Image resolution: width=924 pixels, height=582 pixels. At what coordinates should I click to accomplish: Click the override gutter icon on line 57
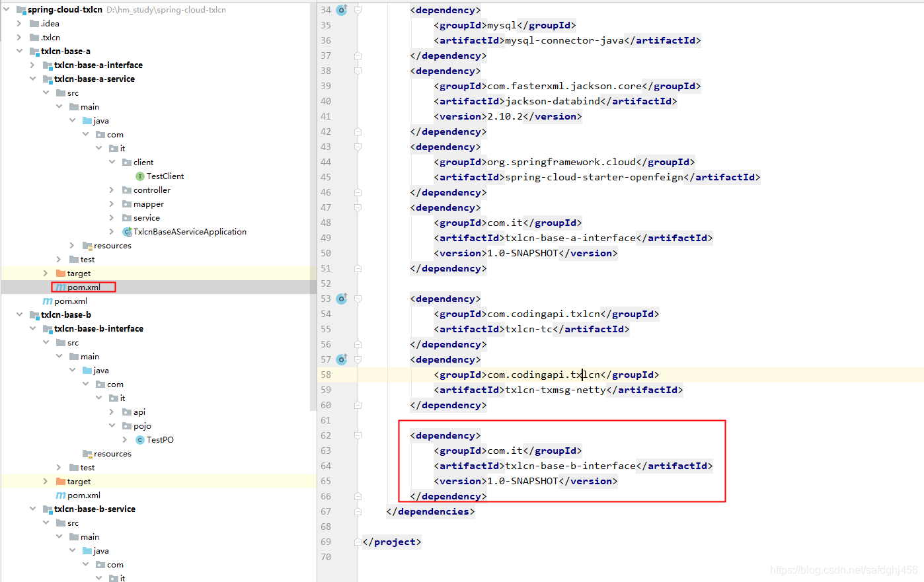pos(342,359)
